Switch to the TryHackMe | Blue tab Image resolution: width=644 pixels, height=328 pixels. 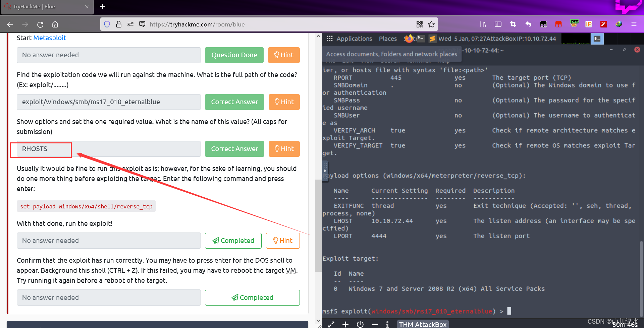coord(47,7)
